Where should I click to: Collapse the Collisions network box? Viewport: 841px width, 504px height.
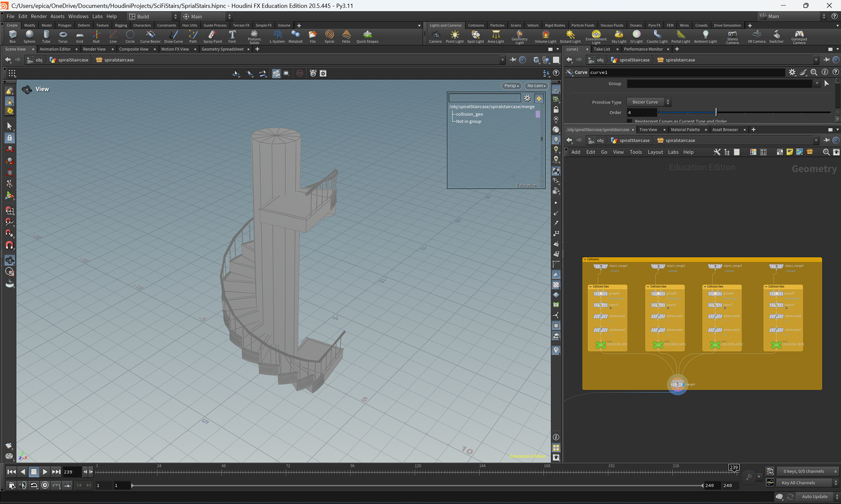(x=585, y=259)
